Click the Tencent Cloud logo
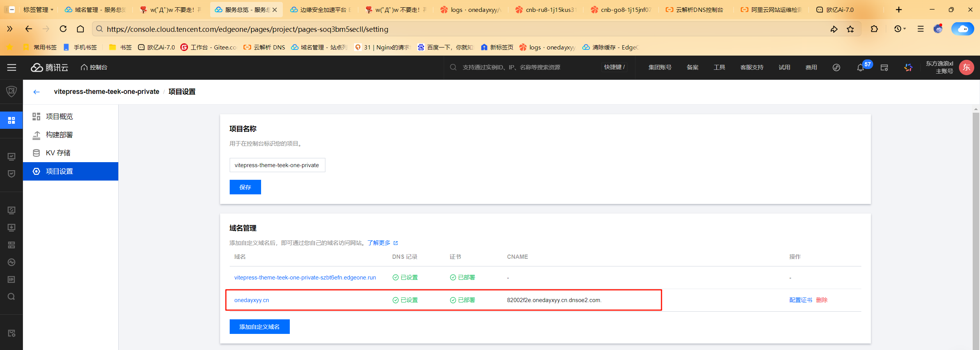 pyautogui.click(x=49, y=67)
